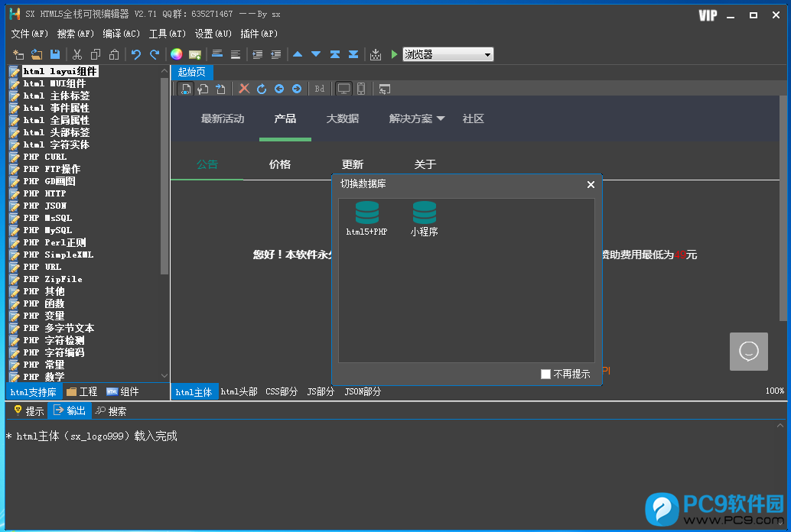This screenshot has width=791, height=532.
Task: Select PHP JSON in the library list
Action: point(45,206)
